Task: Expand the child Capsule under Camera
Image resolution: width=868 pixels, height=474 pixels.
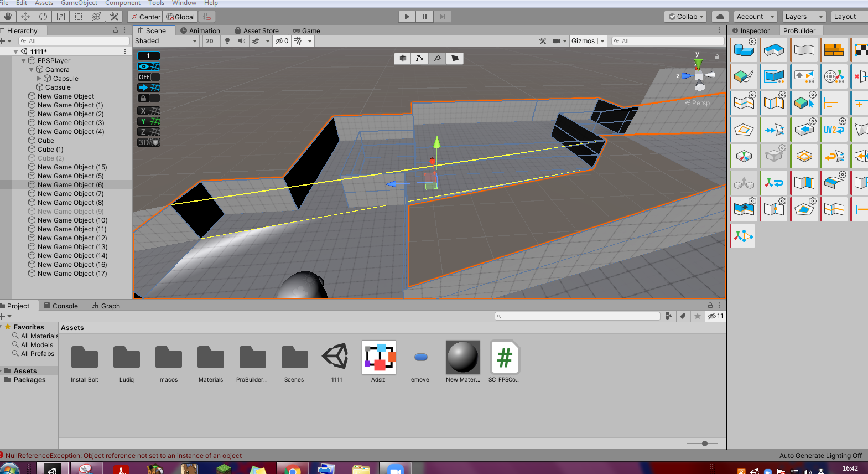Action: (39, 79)
